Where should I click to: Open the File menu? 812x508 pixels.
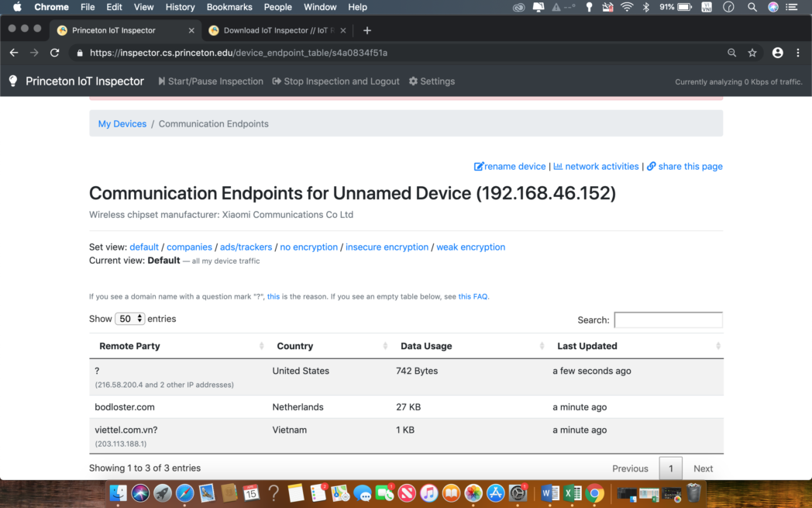tap(88, 7)
